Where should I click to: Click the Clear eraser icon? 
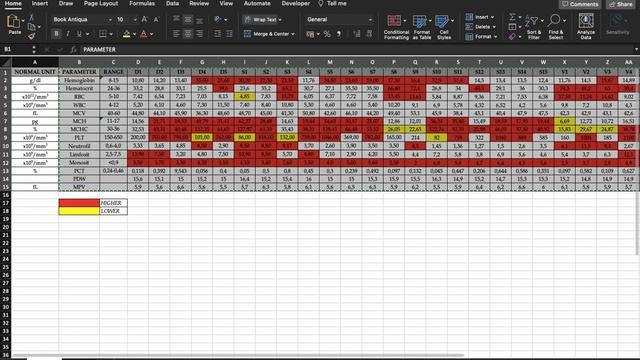[x=512, y=37]
